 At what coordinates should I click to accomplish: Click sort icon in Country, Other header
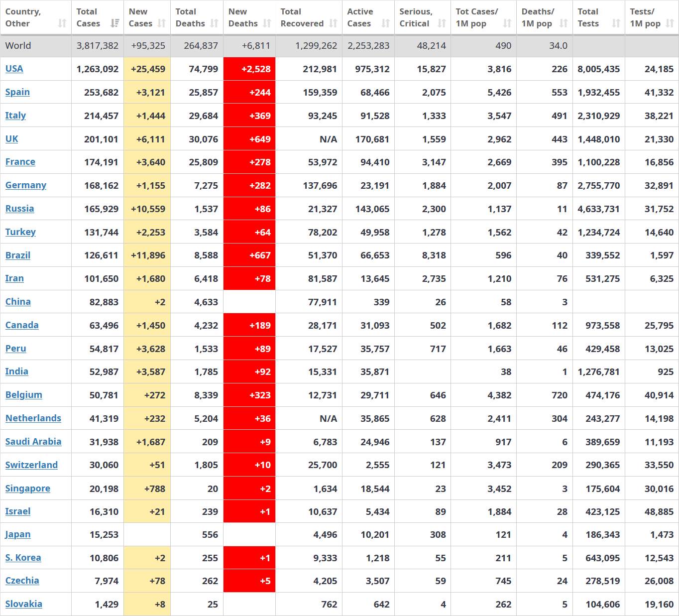click(62, 23)
